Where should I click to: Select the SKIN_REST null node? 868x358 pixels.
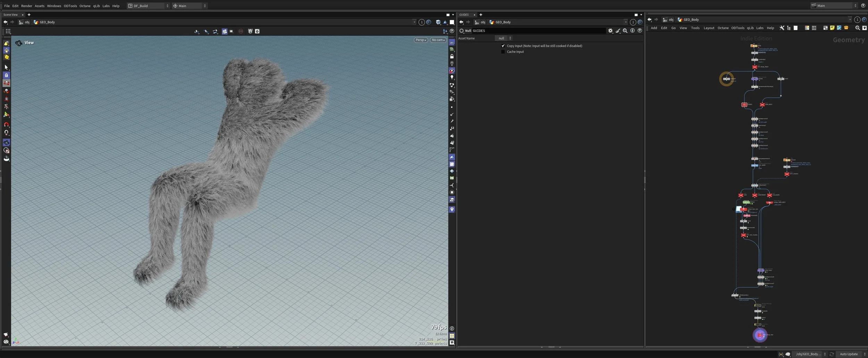click(762, 105)
